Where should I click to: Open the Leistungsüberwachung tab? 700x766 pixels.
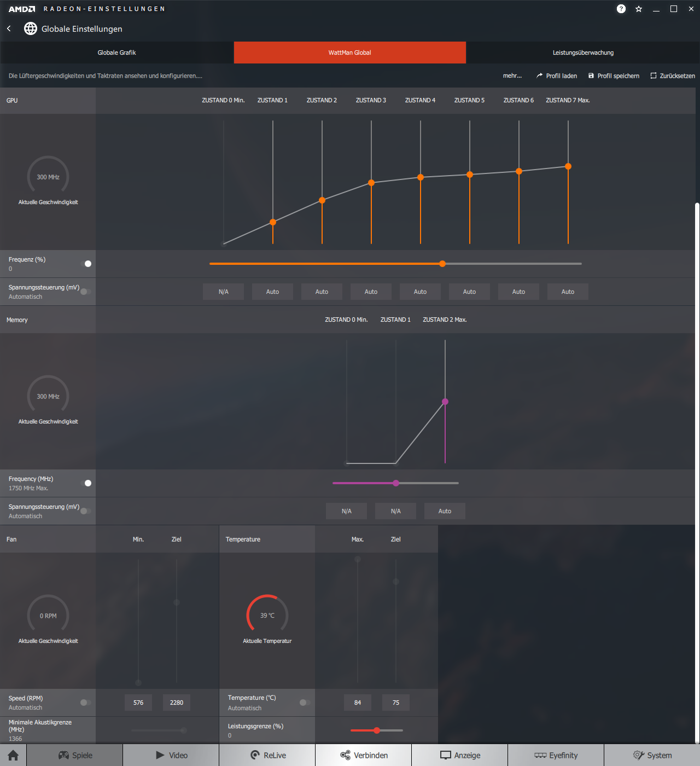pos(583,53)
